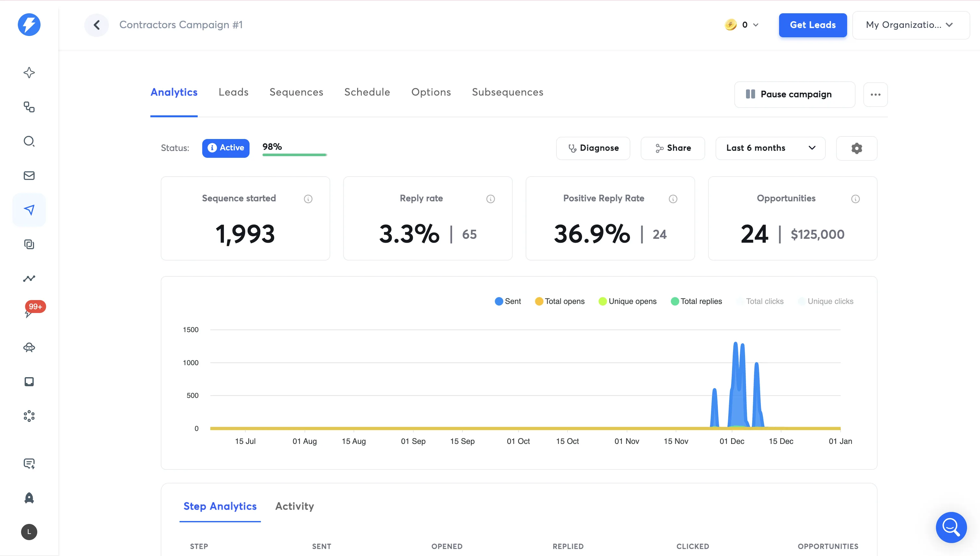980x556 pixels.
Task: Toggle the Total replies legend series
Action: (x=696, y=301)
